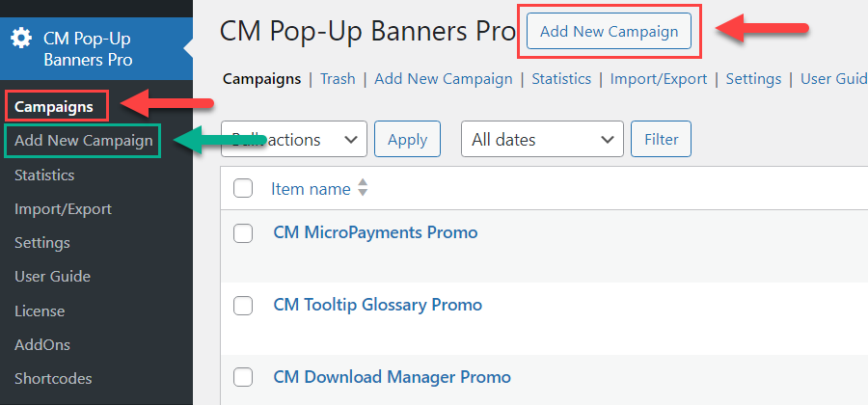The image size is (868, 405).
Task: Tick the select-all checkbox beside Item name
Action: pos(243,188)
